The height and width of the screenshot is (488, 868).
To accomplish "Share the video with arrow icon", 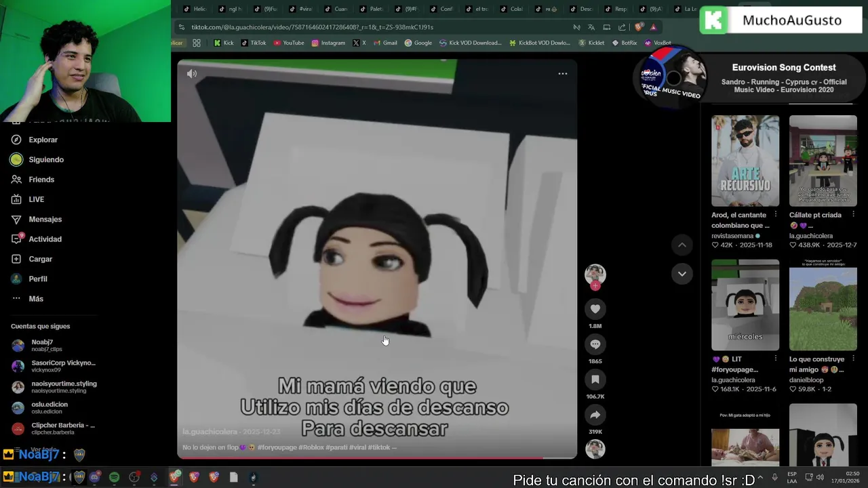I will 595,415.
